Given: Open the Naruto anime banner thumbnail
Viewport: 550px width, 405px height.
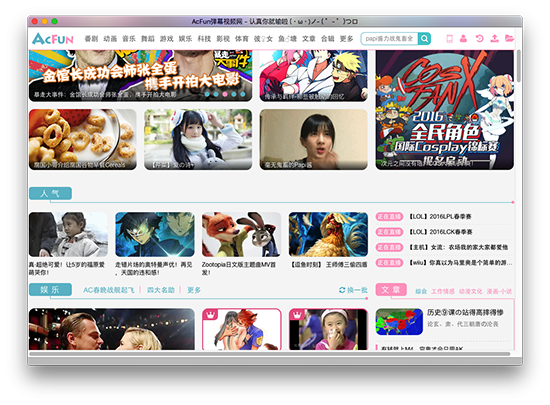Looking at the screenshot, I should click(x=314, y=75).
